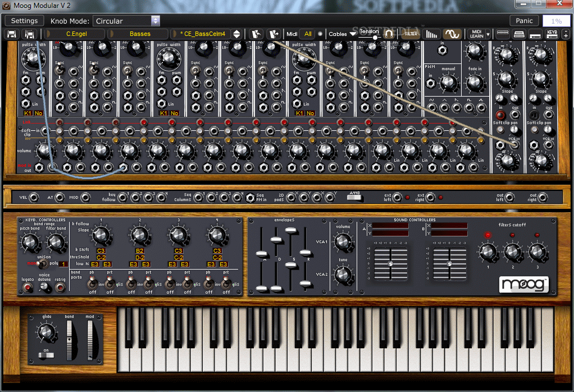Click the MIDI LEARN icon

477,34
